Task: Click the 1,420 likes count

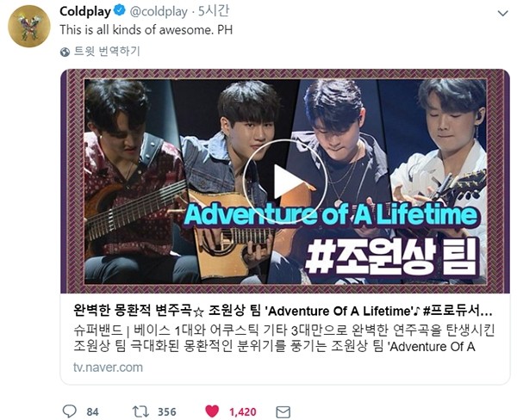Action: tap(243, 411)
